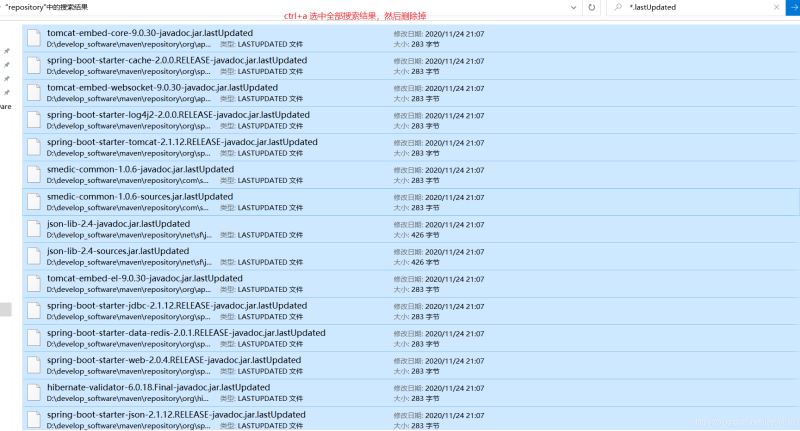The width and height of the screenshot is (800, 431).
Task: Click the *.lastUpdated search field
Action: [696, 7]
